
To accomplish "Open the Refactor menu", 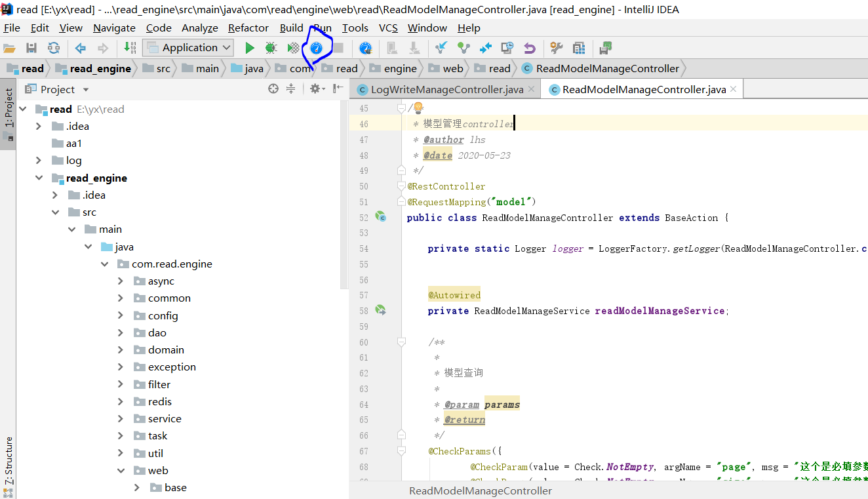I will click(x=248, y=28).
